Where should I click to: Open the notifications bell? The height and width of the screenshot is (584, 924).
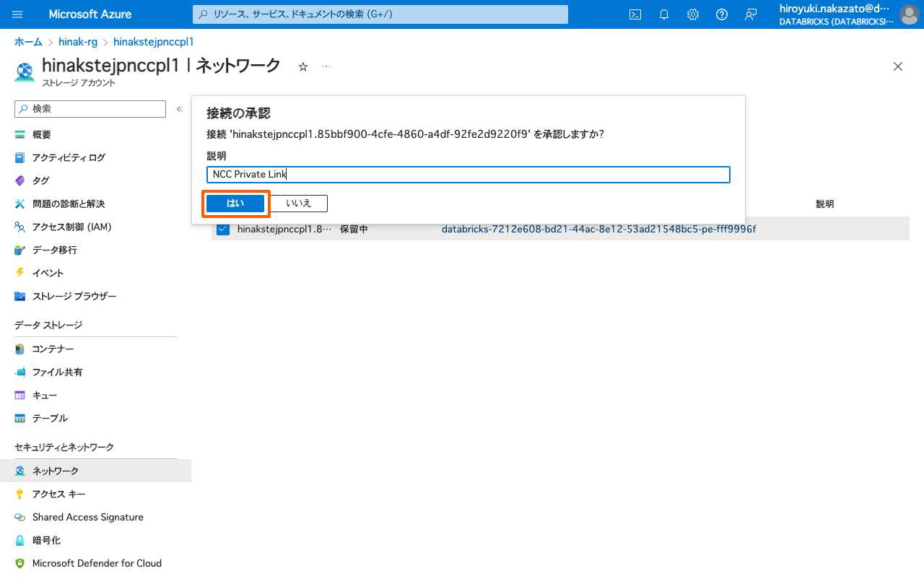click(x=664, y=14)
